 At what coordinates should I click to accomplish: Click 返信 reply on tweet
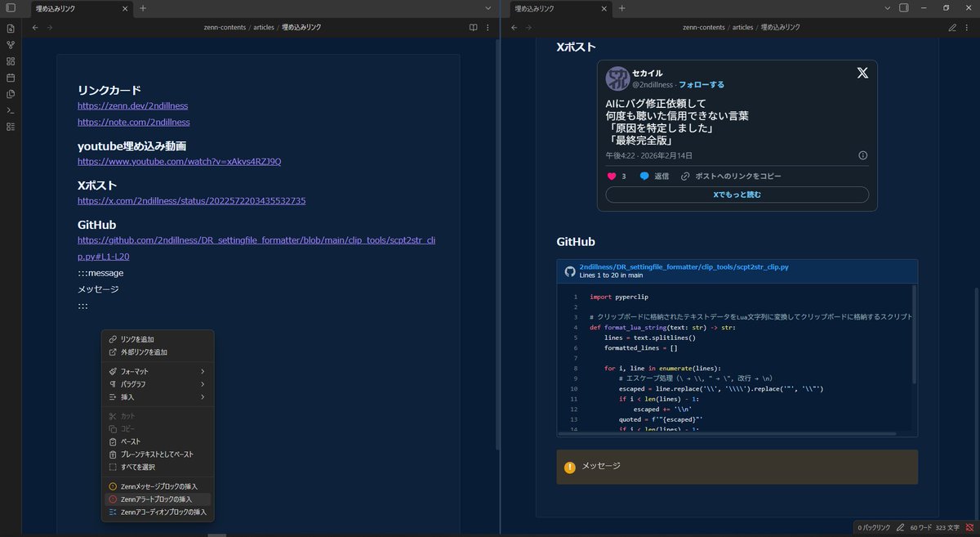click(x=654, y=176)
